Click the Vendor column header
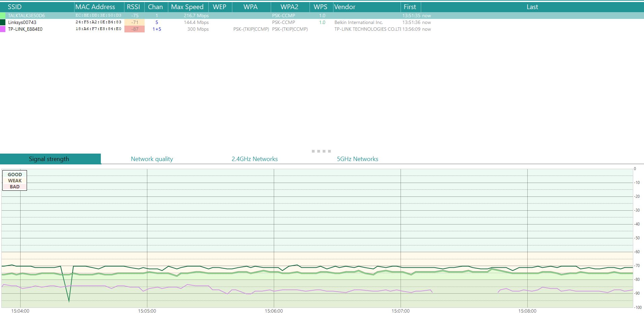 345,7
